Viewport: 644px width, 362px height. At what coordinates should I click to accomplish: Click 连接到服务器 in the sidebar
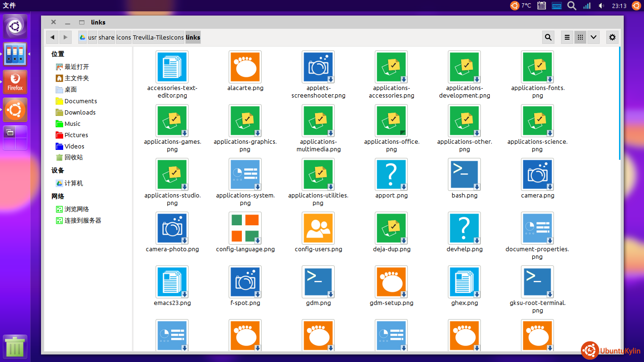(x=83, y=221)
